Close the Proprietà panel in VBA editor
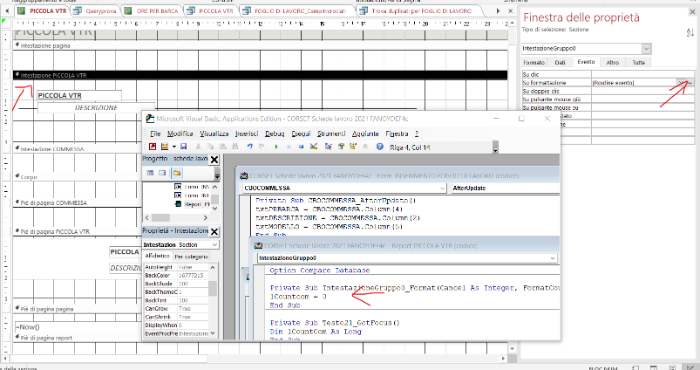 tap(214, 231)
